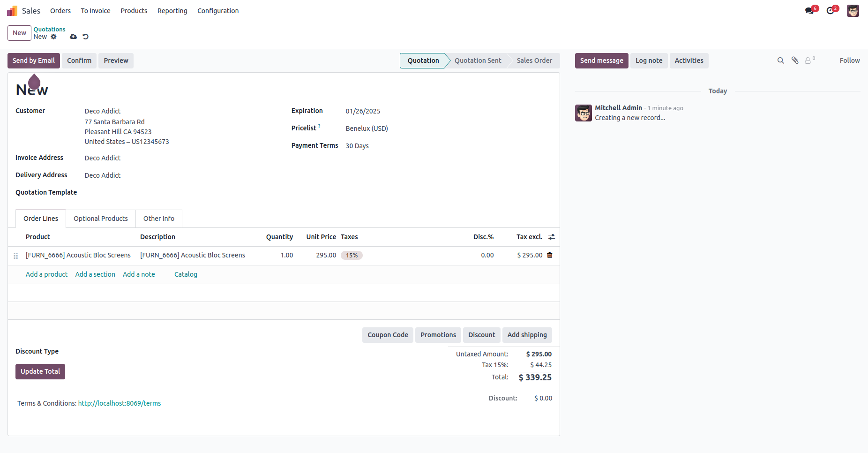Open the user avatar menu
The height and width of the screenshot is (453, 868).
[853, 11]
